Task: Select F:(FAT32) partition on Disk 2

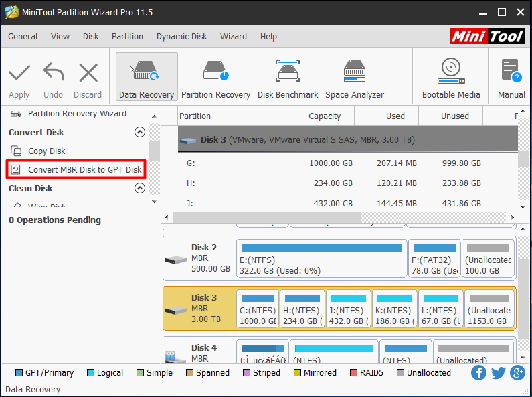Action: tap(434, 258)
